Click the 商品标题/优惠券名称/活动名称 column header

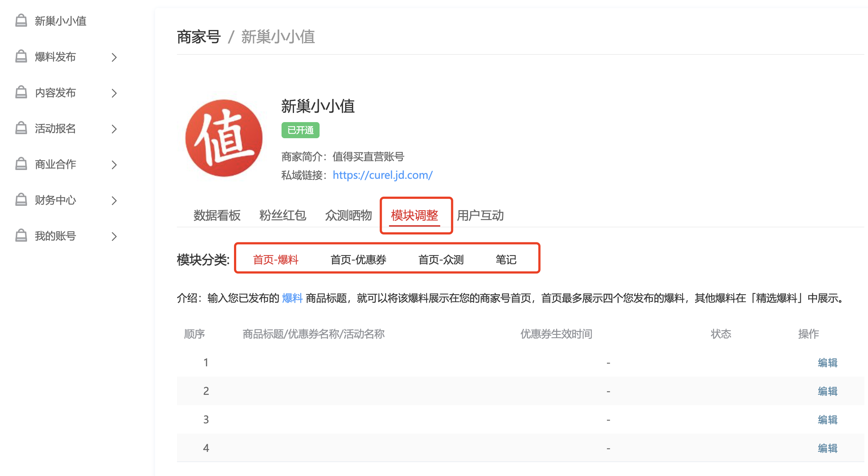314,334
